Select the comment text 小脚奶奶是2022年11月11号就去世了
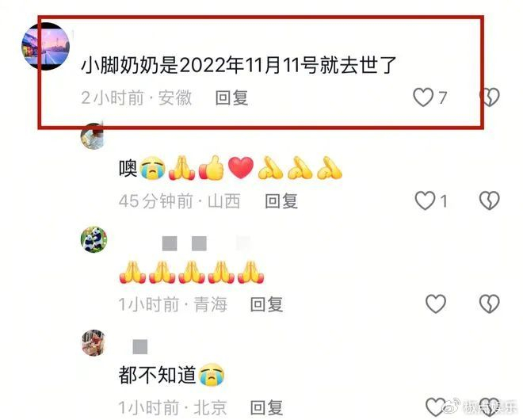 point(239,65)
